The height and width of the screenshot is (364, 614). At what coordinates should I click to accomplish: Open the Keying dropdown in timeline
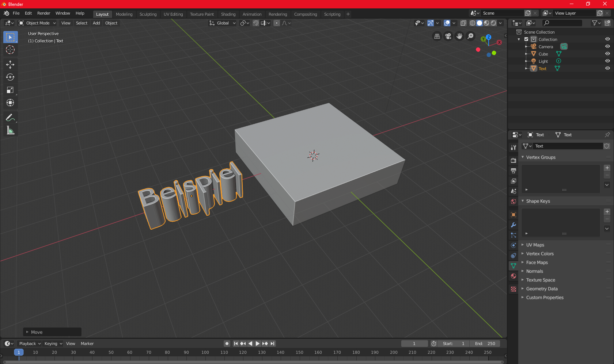(x=53, y=344)
